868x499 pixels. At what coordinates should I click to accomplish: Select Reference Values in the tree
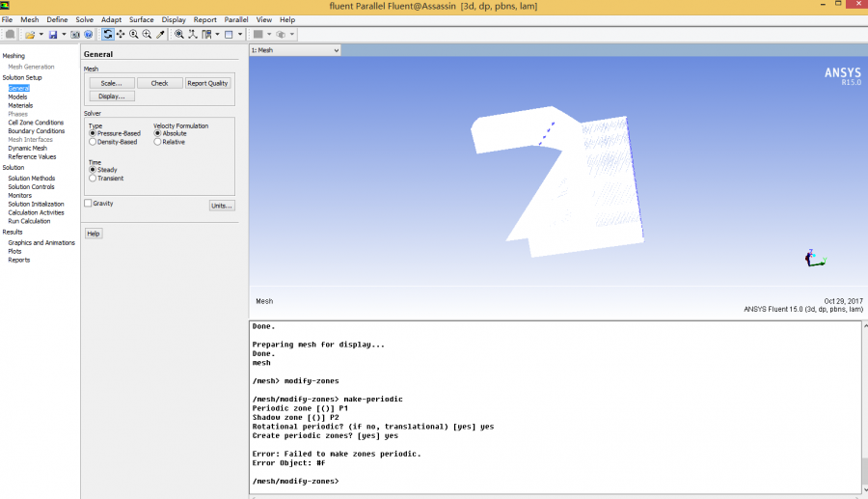coord(32,156)
